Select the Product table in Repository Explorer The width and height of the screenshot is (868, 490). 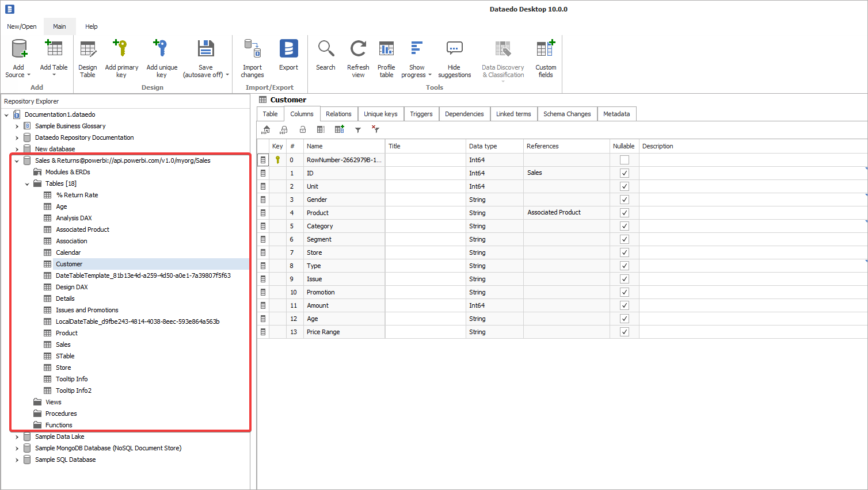tap(67, 332)
